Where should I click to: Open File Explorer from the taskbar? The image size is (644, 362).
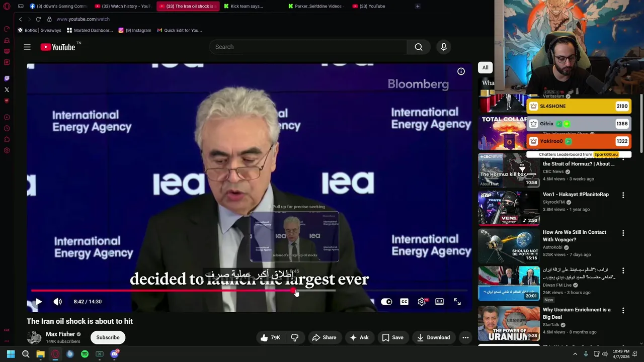point(40,354)
